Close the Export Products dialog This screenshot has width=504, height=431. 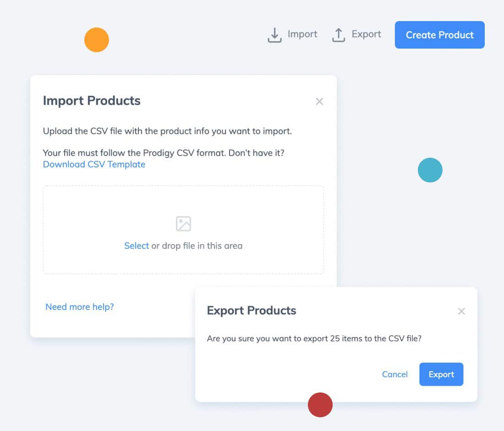pos(461,311)
